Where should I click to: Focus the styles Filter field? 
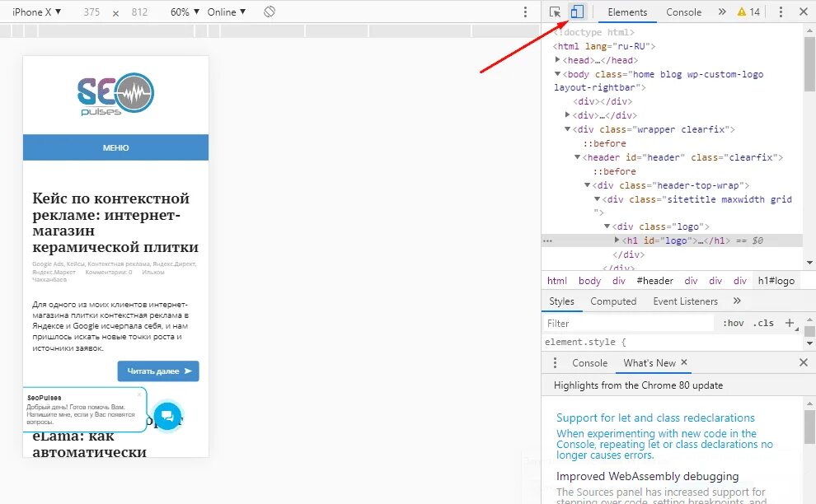[x=629, y=324]
